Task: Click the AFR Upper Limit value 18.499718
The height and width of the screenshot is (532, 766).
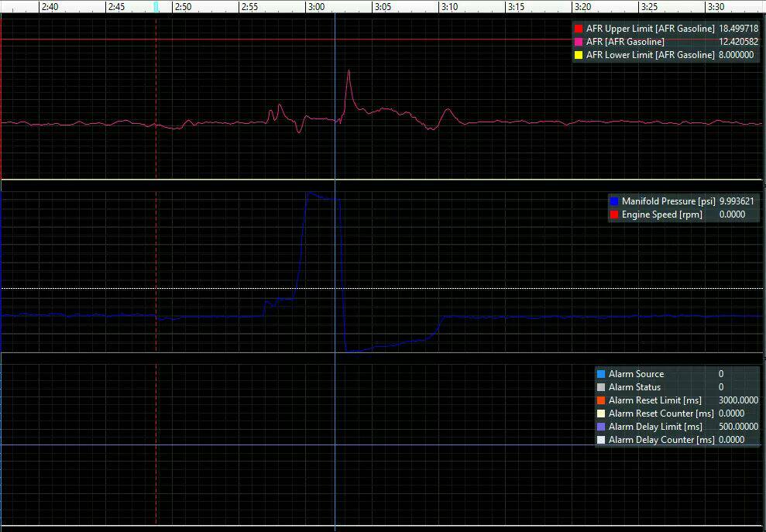Action: coord(739,29)
